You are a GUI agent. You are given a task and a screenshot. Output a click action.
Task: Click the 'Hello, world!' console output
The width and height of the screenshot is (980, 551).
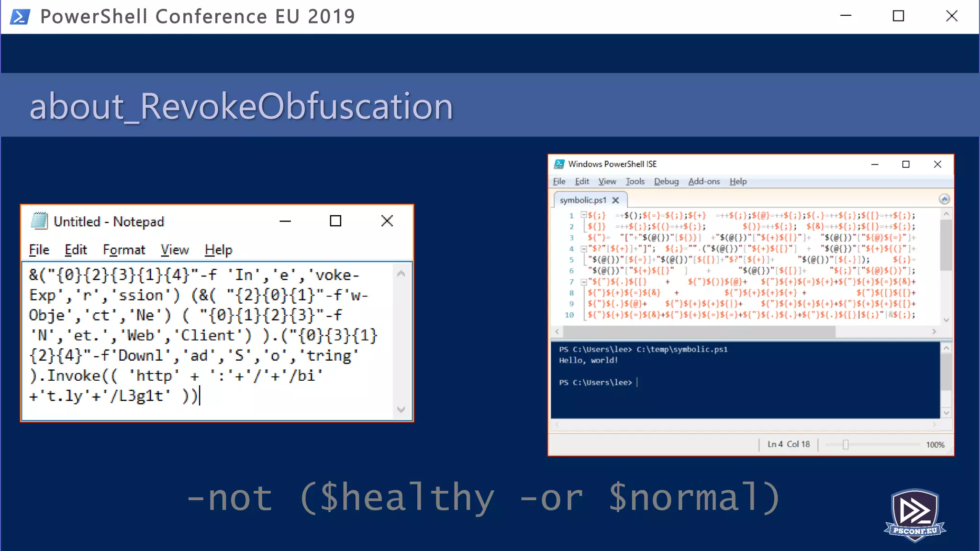pos(589,360)
